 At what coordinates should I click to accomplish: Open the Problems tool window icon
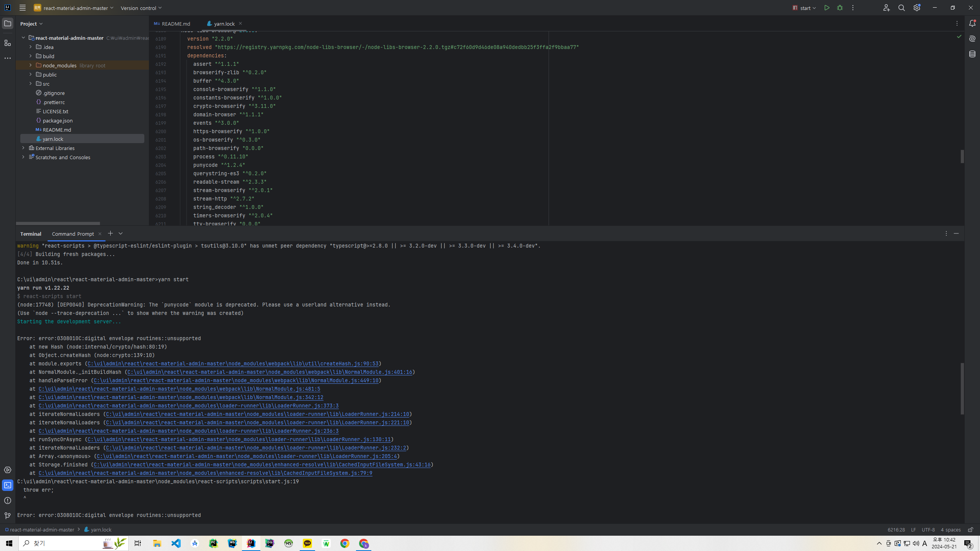click(7, 500)
